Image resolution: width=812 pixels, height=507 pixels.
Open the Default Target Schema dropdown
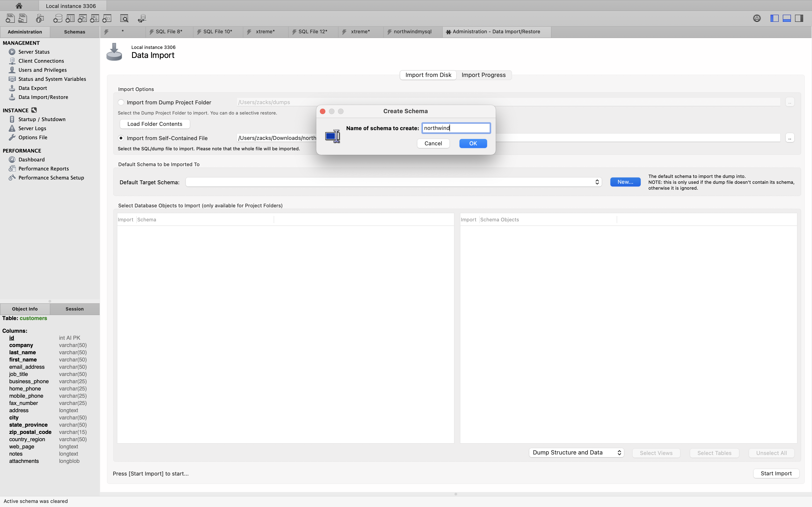(x=393, y=182)
